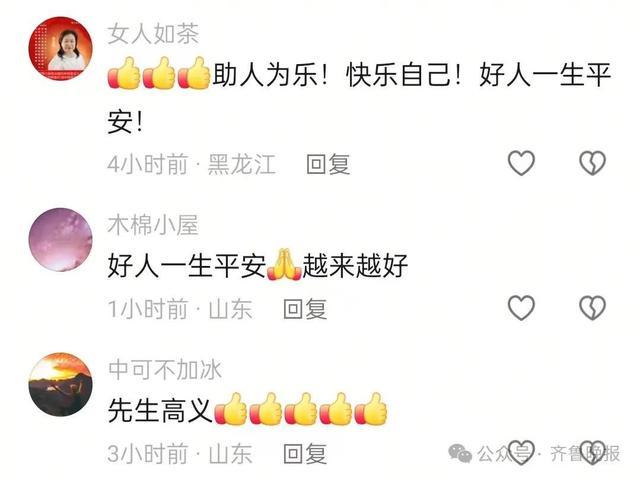This screenshot has width=640, height=479.
Task: Select the comment text 先生高义
Action: click(x=160, y=410)
